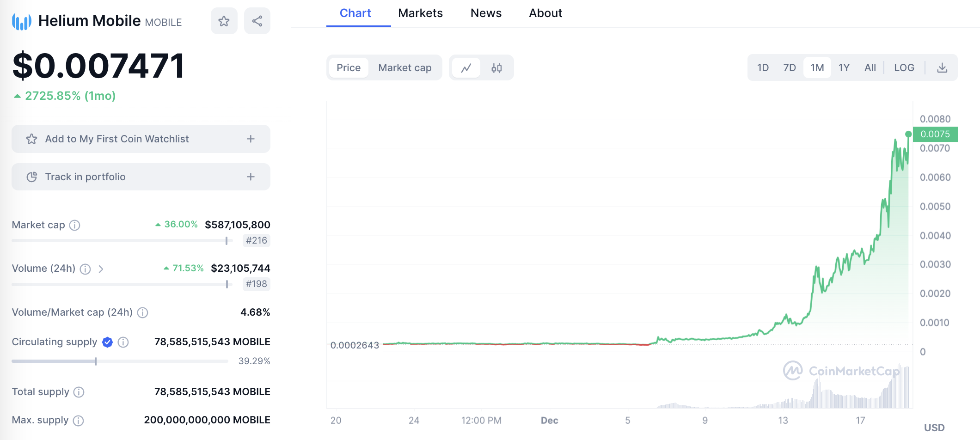The width and height of the screenshot is (980, 440).
Task: Select the Price chart toggle
Action: tap(349, 68)
